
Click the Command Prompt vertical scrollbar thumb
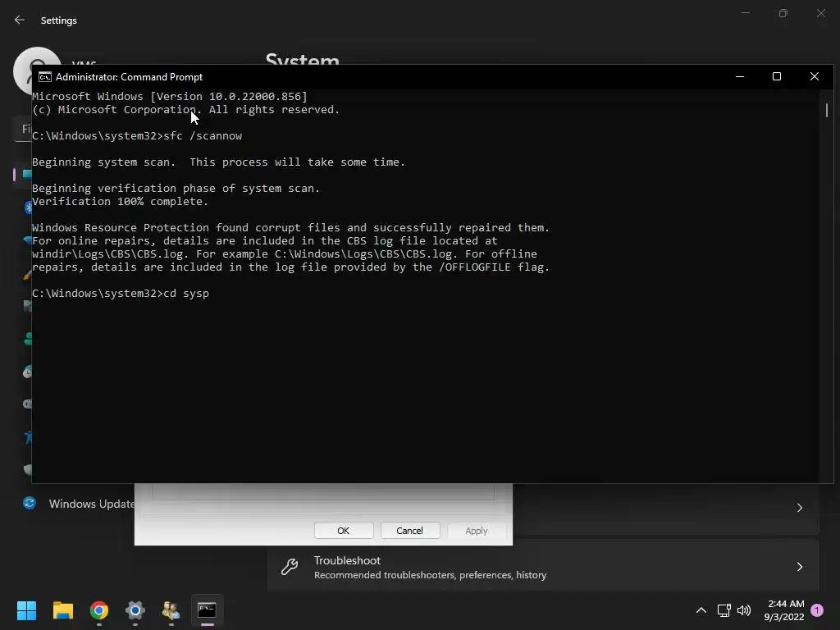tap(827, 111)
